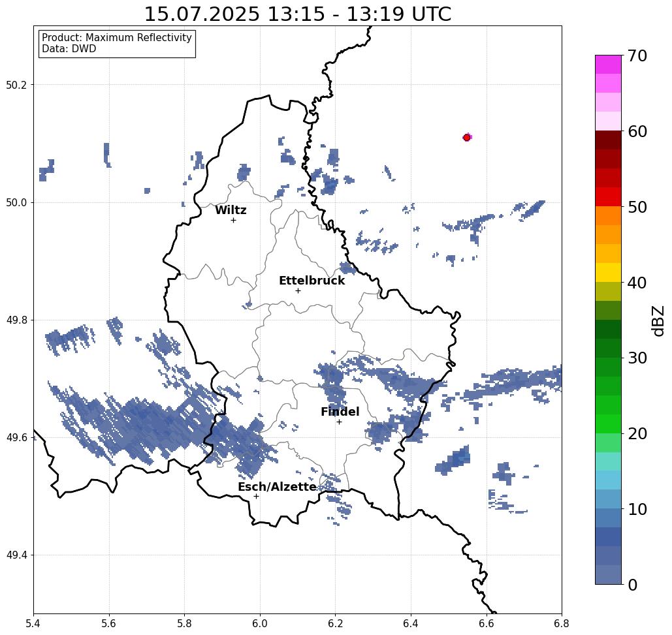Click the Wiltz city label
The height and width of the screenshot is (635, 672).
[x=231, y=210]
